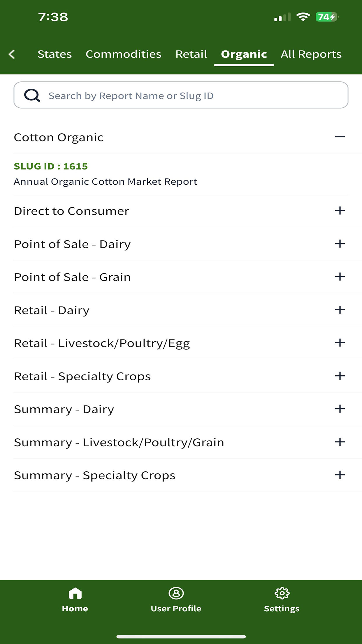
Task: Expand the Direct to Consumer section
Action: [181, 211]
